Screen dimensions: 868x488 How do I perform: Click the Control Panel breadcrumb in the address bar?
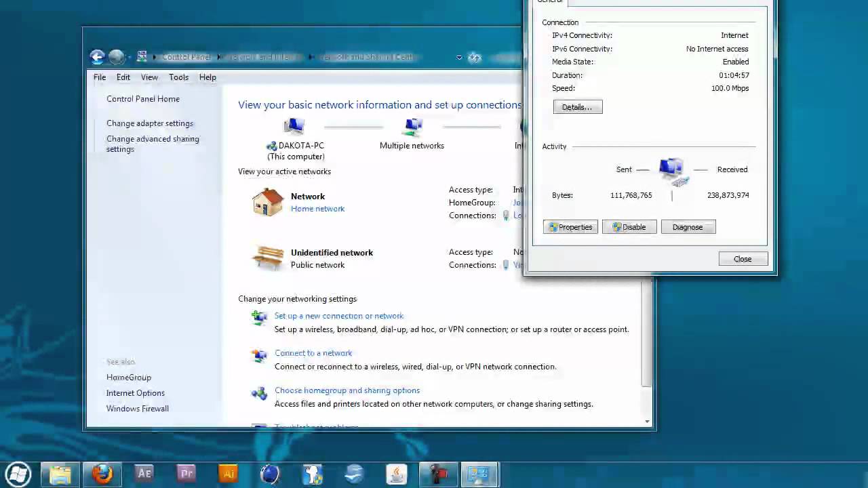pos(186,58)
